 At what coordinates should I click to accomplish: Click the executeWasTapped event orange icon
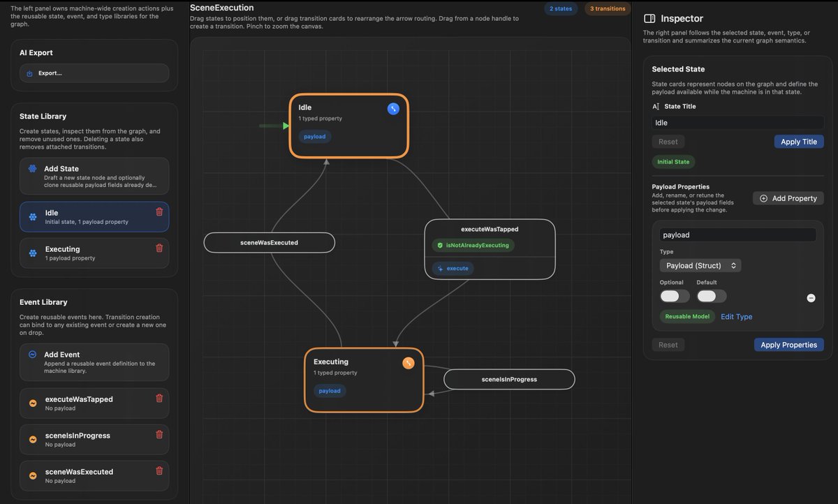click(32, 403)
